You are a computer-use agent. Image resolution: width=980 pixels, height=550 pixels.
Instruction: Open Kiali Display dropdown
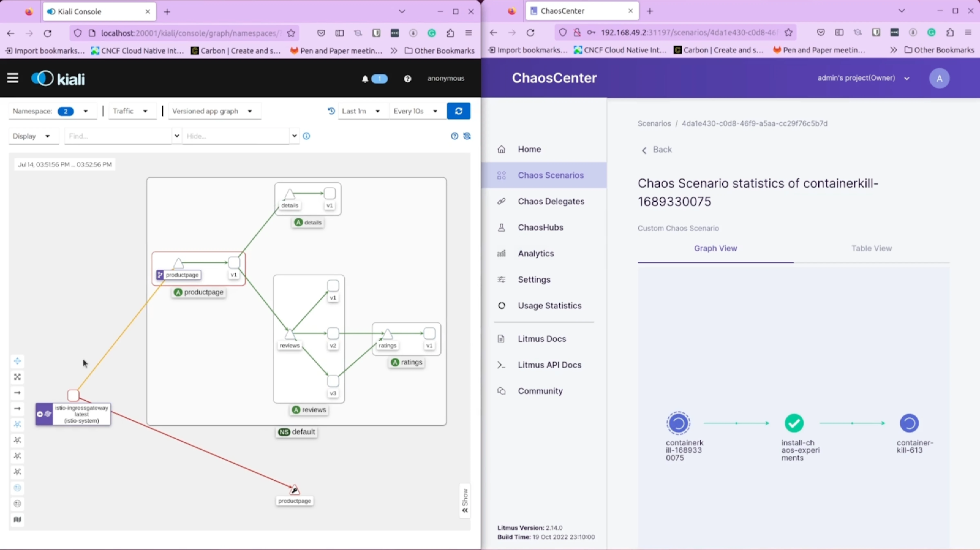pos(33,136)
